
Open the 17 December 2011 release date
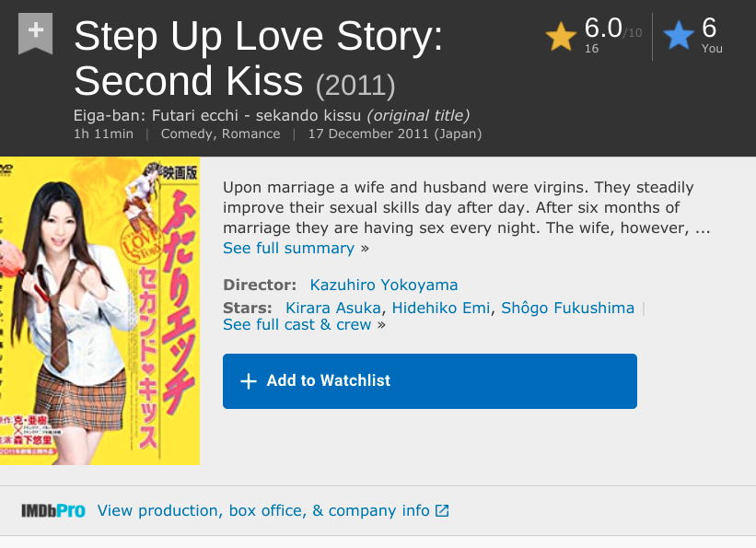coord(394,134)
